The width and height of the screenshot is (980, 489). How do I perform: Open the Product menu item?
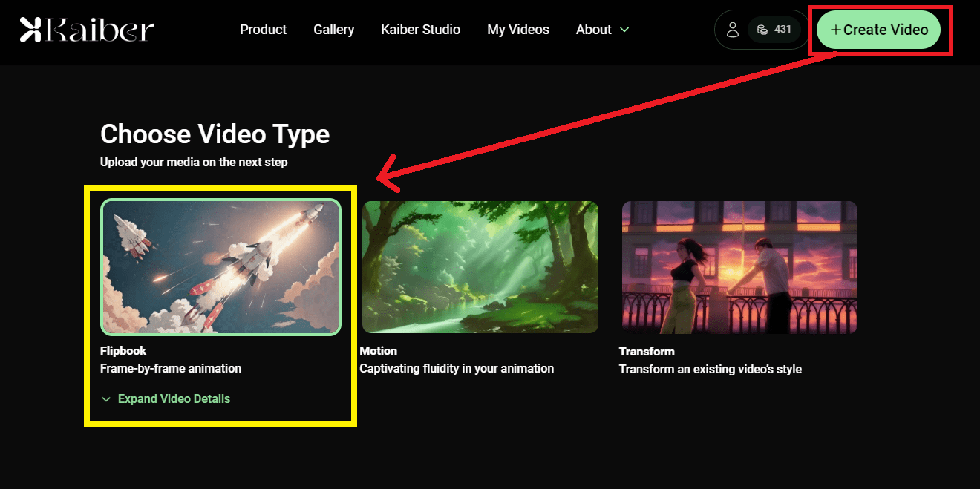[x=263, y=30]
